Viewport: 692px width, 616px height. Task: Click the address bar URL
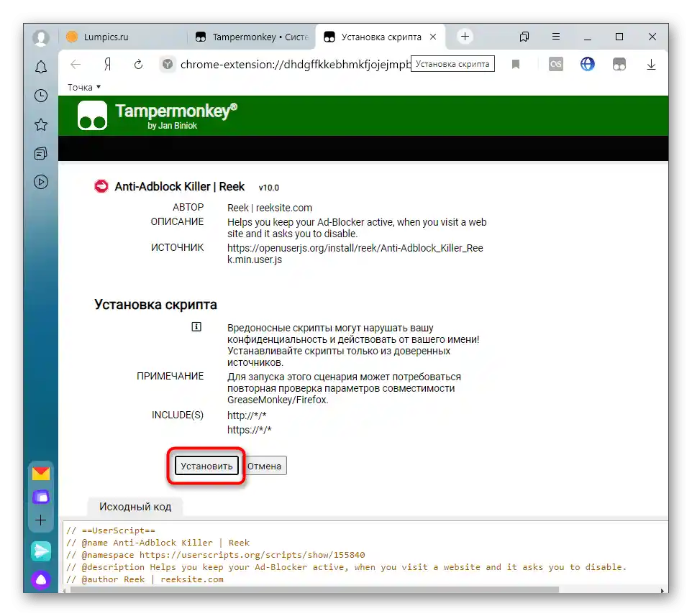[x=295, y=65]
